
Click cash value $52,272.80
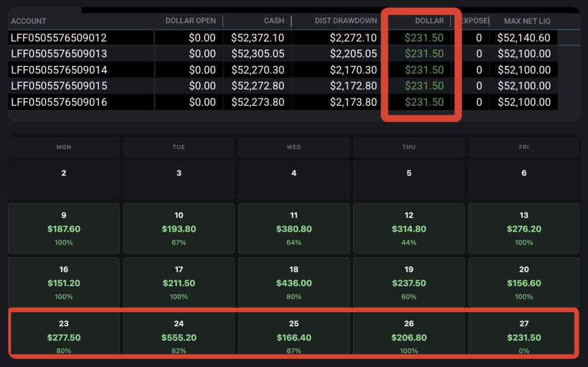coord(258,86)
